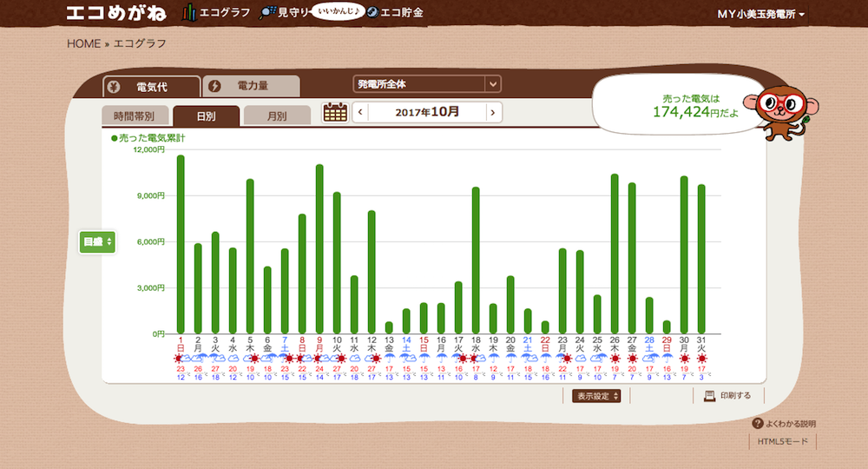
Task: Open the 表示設定 display settings dropdown
Action: [x=596, y=396]
